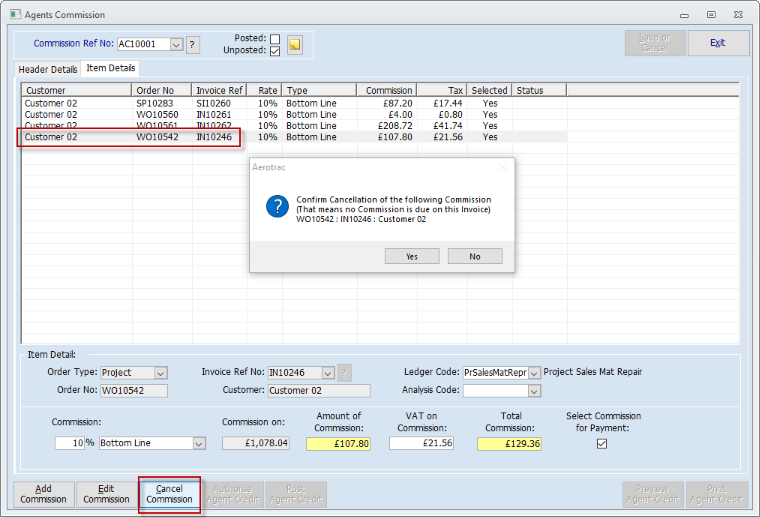Image resolution: width=760 pixels, height=518 pixels.
Task: Click the Amount of Commission field
Action: [338, 443]
